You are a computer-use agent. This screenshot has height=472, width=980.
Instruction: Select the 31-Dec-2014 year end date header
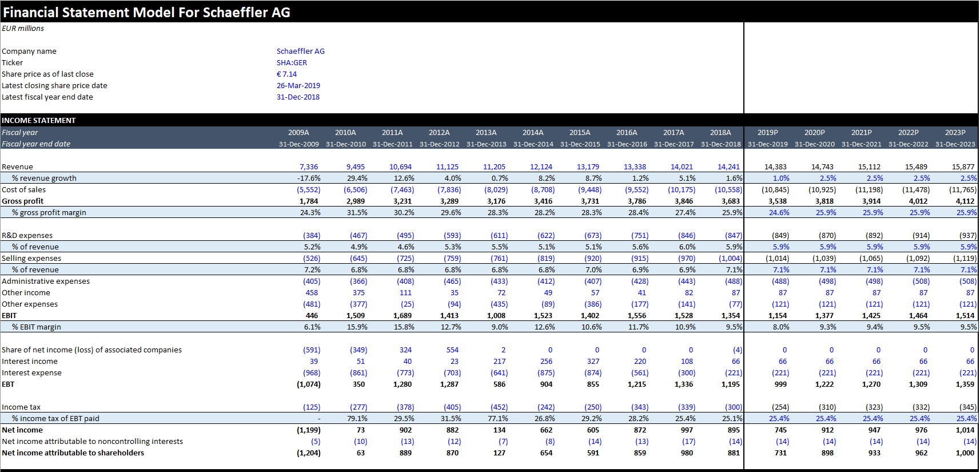(533, 144)
